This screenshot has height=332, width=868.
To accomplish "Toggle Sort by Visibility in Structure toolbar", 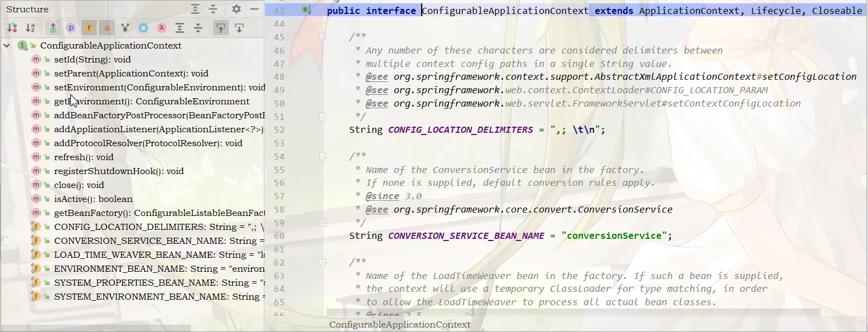I will (x=12, y=28).
